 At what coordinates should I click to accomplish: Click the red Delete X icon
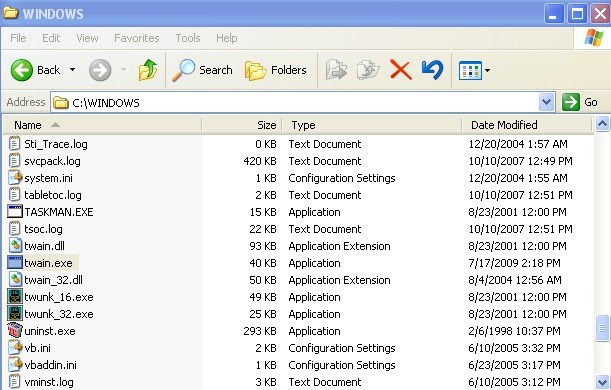click(x=401, y=70)
